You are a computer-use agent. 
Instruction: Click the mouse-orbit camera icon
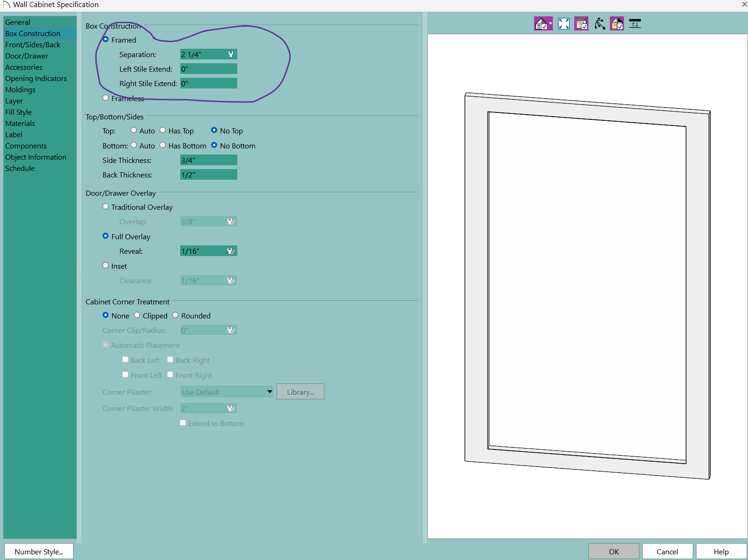pos(600,23)
